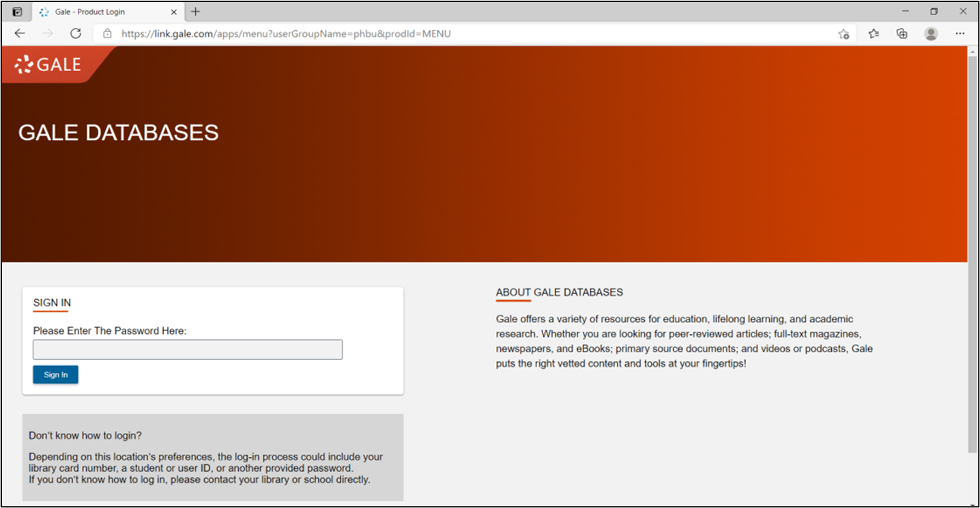This screenshot has height=508, width=980.
Task: Click the address bar URL
Action: 286,33
